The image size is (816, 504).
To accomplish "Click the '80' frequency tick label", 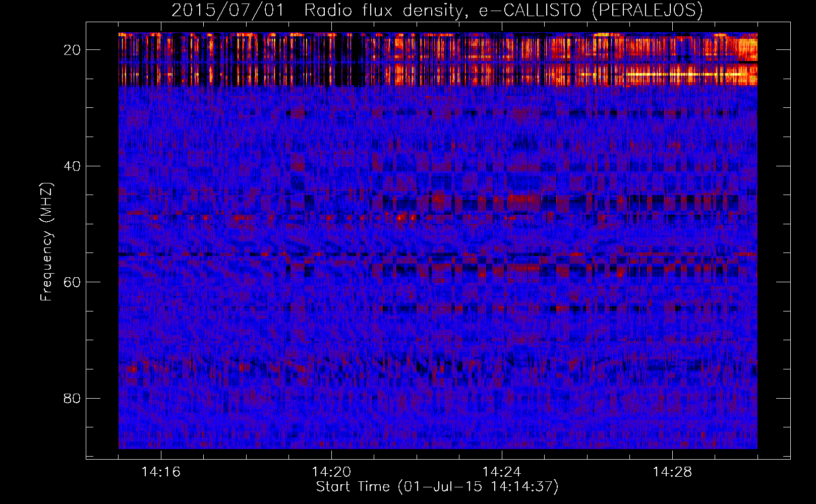I will 72,398.
